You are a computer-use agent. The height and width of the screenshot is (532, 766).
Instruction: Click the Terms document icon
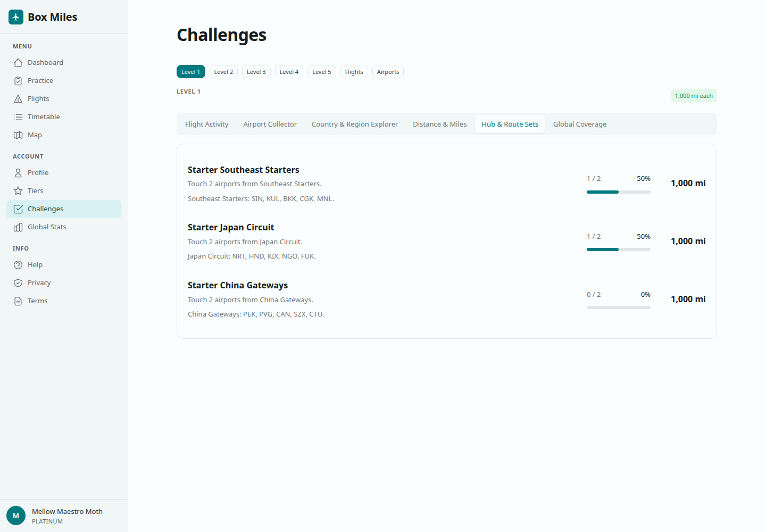point(18,301)
